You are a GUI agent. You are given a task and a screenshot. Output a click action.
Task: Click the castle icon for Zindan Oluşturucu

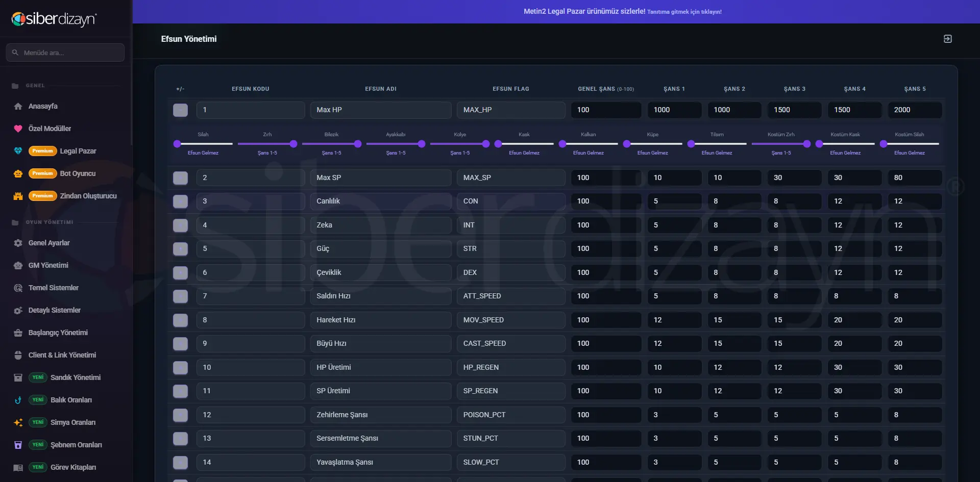[18, 196]
